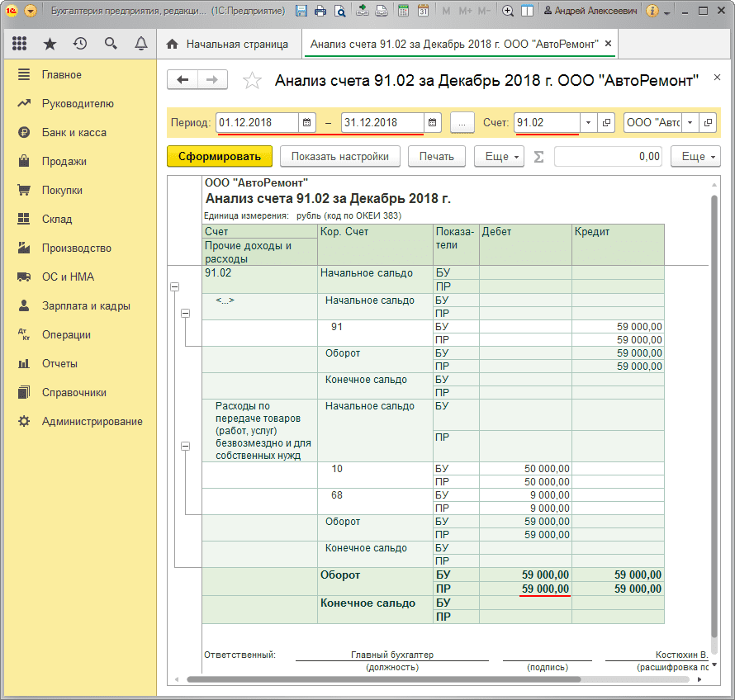Open Favorites star in side panel header
735x700 pixels.
click(50, 44)
